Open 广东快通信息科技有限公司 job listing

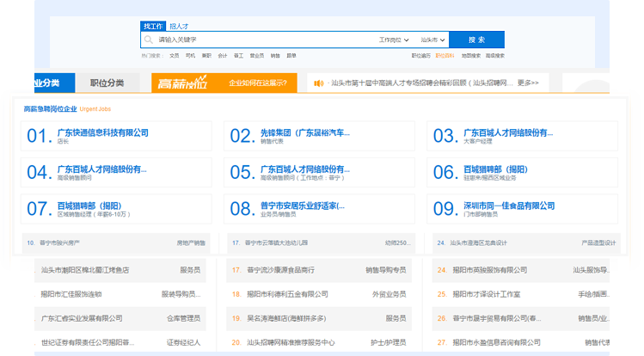point(102,132)
